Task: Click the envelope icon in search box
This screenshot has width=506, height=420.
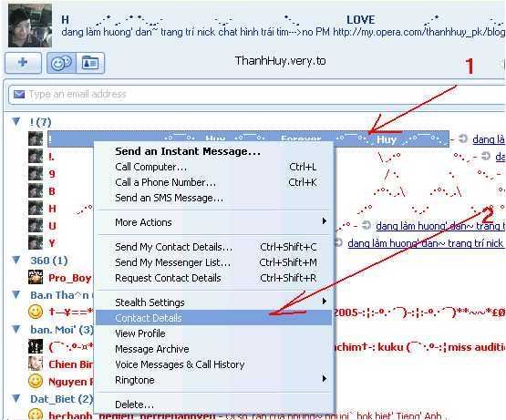Action: click(x=19, y=94)
